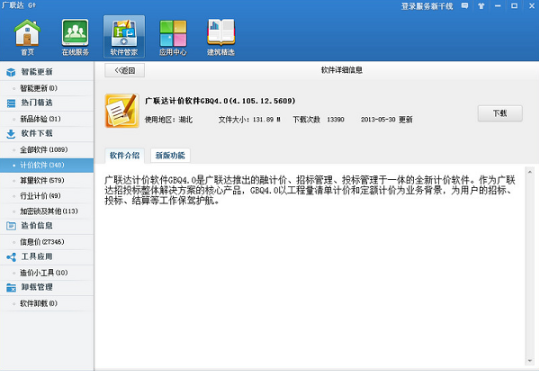Click the 软件详细信息 heading
This screenshot has width=539, height=371.
click(x=342, y=70)
